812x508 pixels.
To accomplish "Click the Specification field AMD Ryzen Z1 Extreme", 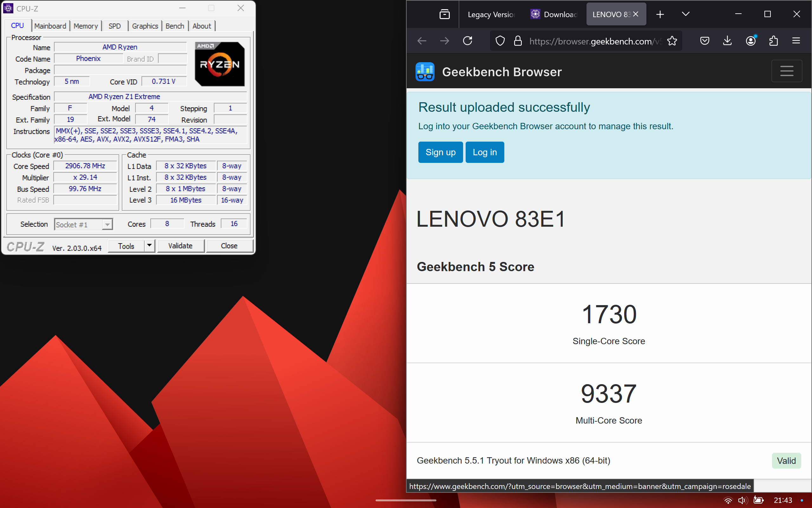I will [150, 97].
